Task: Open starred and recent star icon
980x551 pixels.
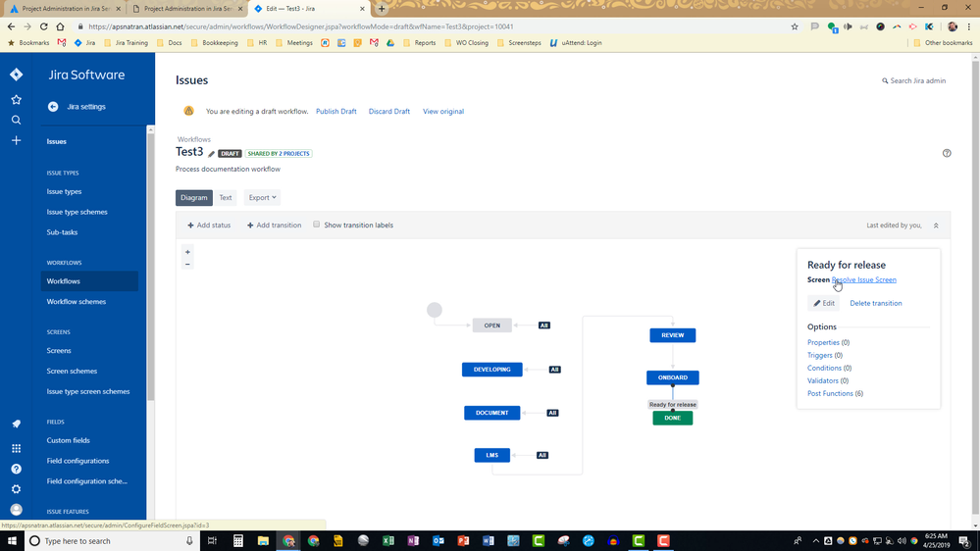Action: 17,99
